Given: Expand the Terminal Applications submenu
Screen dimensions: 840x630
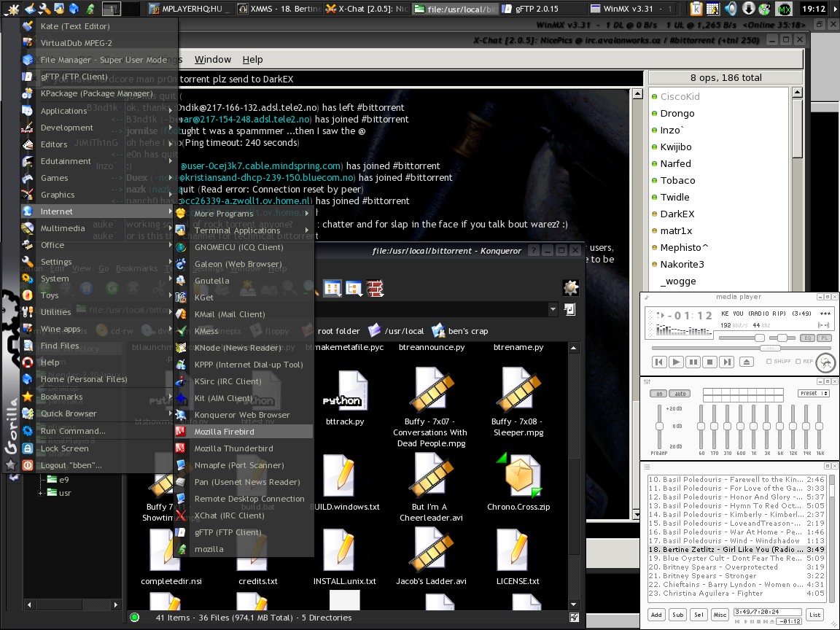Looking at the screenshot, I should [244, 230].
